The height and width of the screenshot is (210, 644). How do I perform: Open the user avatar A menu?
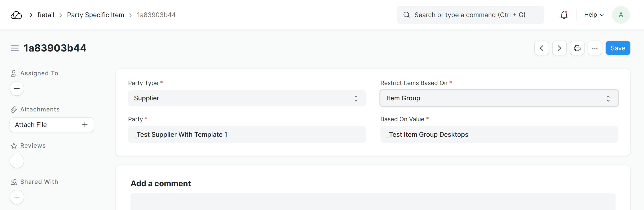coord(620,15)
